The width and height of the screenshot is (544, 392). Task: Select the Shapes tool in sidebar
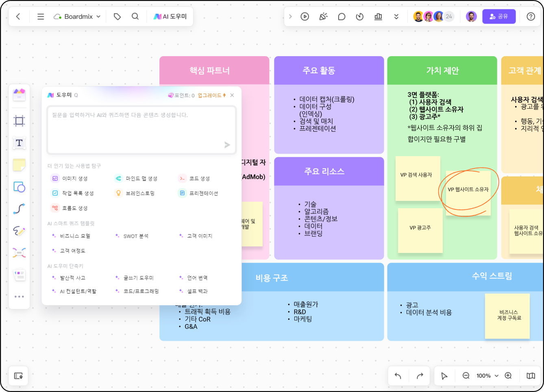[19, 187]
